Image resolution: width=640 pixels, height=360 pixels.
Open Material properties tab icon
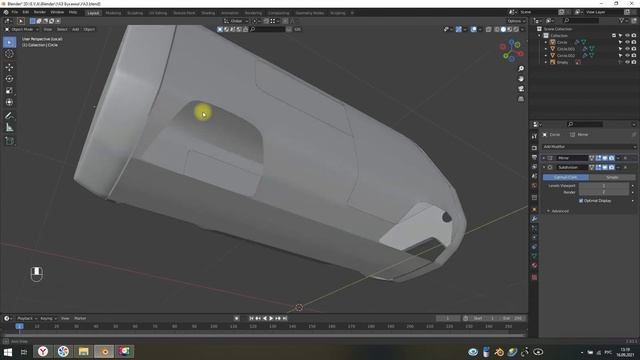click(534, 266)
